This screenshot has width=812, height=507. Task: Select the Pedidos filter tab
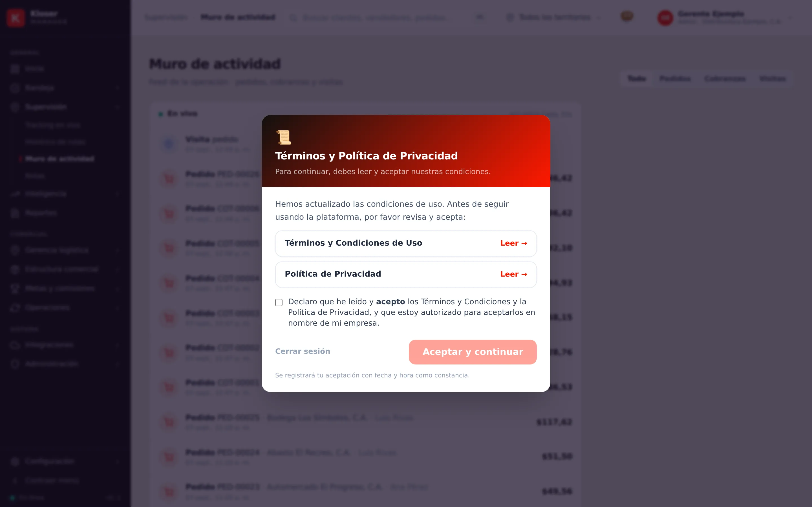point(675,79)
